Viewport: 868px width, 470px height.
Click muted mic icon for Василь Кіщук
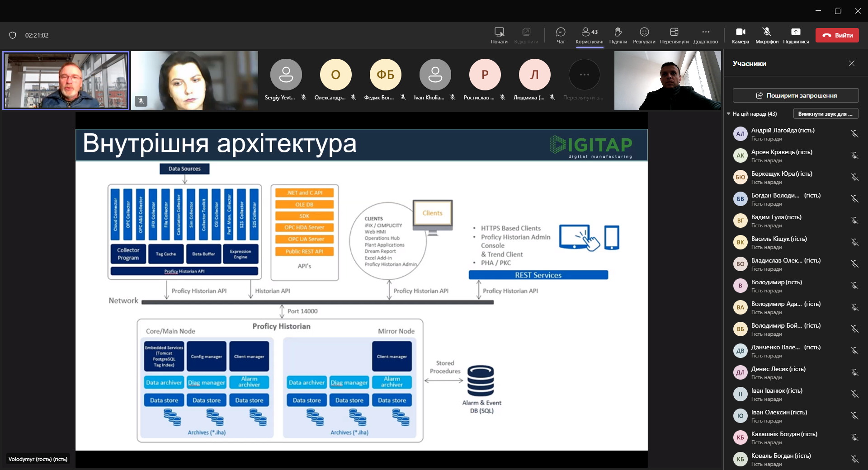click(854, 242)
